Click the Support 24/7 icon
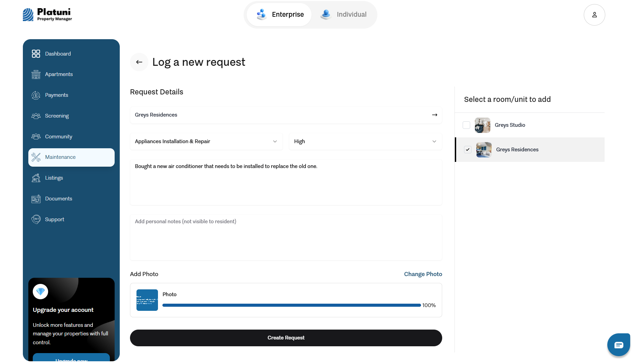 click(x=36, y=219)
